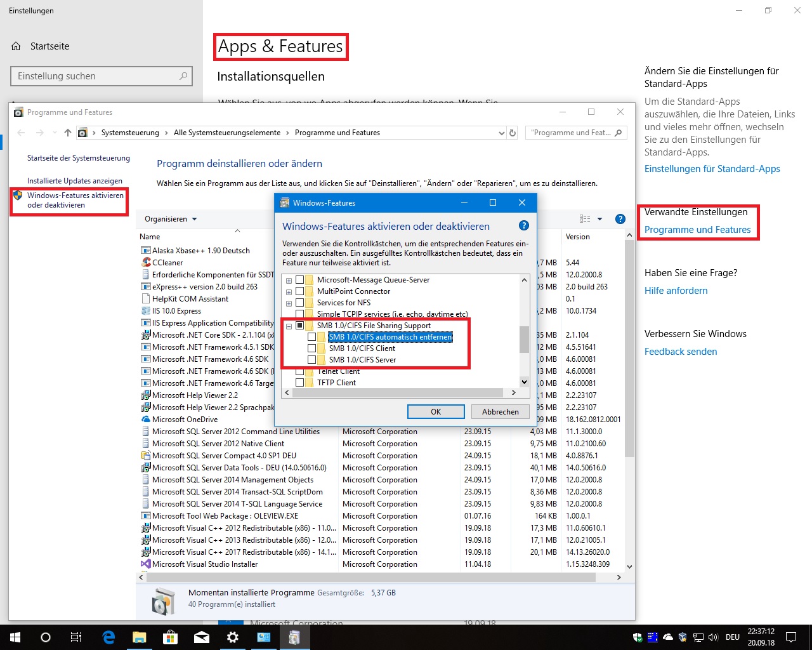Click the view options icon in the toolbar
The image size is (812, 650).
click(x=585, y=219)
